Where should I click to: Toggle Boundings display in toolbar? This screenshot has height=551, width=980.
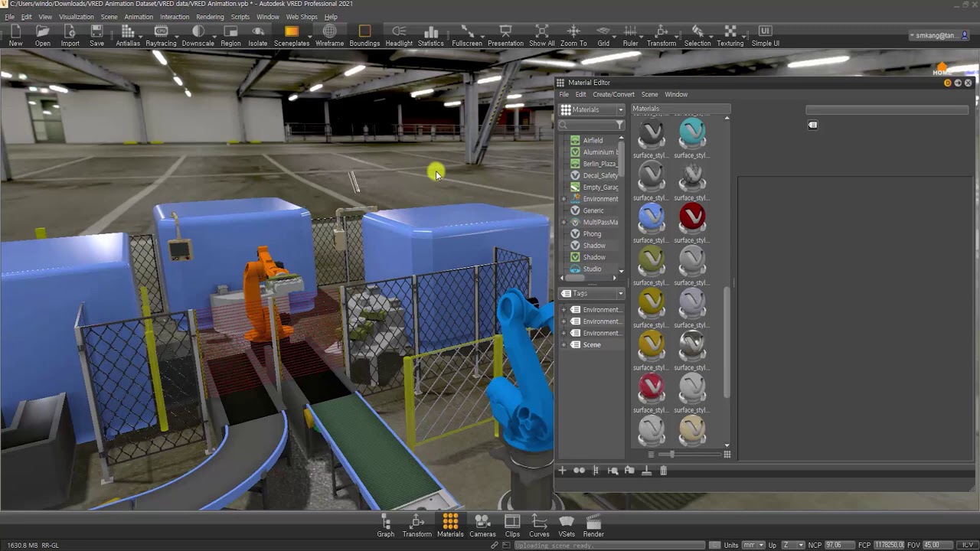[364, 35]
